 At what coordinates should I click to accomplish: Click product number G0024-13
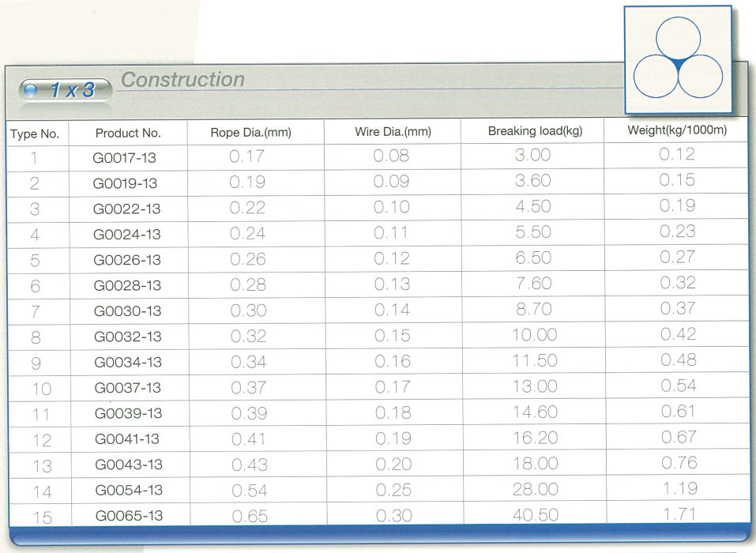[x=127, y=235]
